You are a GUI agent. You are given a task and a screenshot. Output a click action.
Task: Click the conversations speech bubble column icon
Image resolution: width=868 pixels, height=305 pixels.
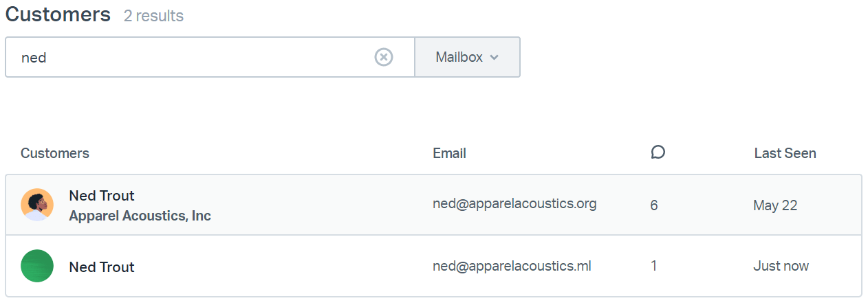658,152
